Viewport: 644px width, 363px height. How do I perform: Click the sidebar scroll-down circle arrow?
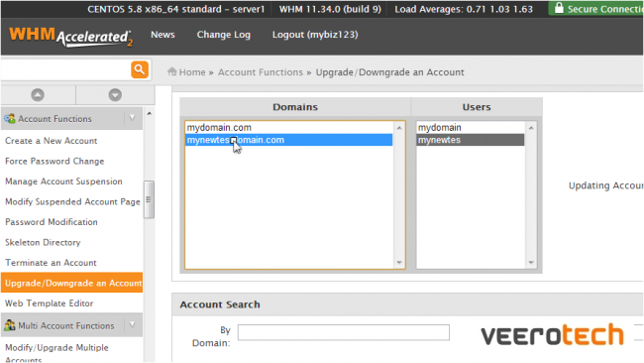(115, 95)
